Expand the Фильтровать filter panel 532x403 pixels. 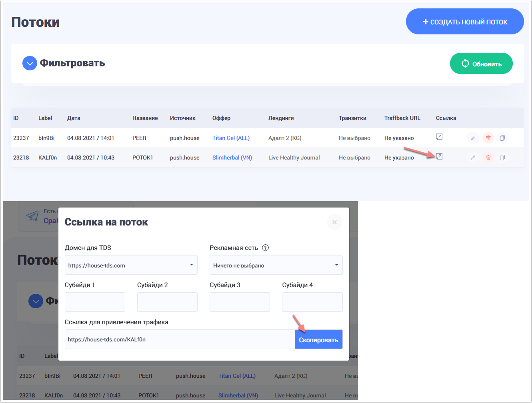(30, 63)
